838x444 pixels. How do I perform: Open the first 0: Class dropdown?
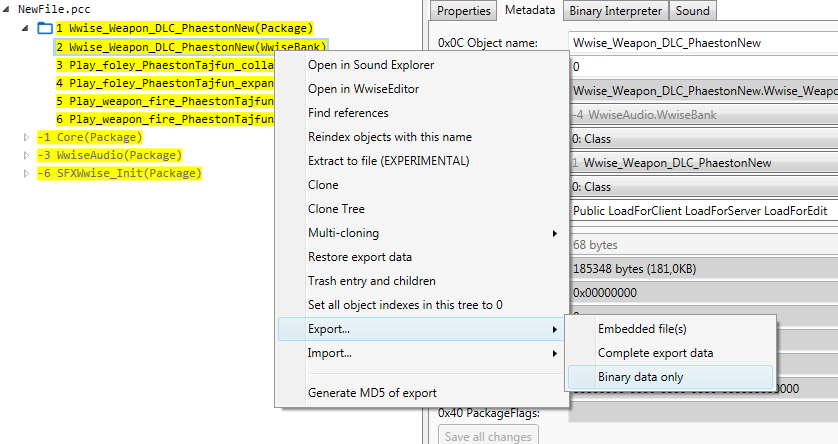(x=703, y=139)
